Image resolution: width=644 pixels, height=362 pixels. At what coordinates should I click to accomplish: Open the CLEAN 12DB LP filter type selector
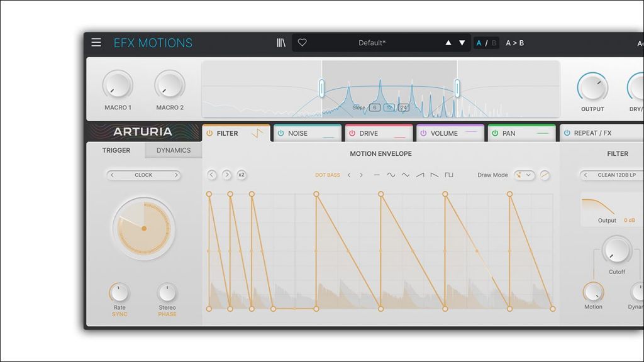tap(616, 175)
